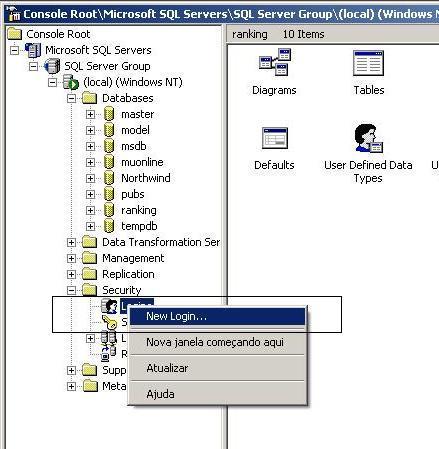Select the Data Transformation Services folder icon
Viewport: 439px width, 449px height.
pos(90,242)
